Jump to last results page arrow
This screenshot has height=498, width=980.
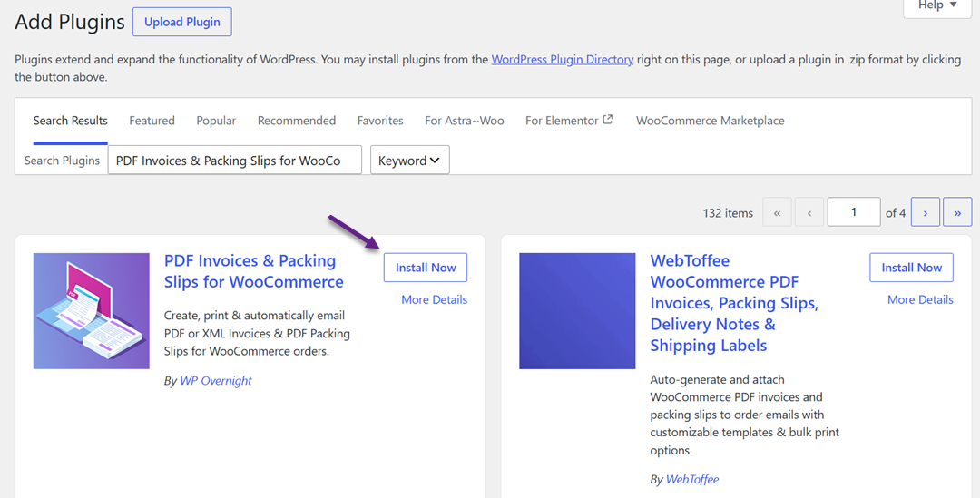957,212
